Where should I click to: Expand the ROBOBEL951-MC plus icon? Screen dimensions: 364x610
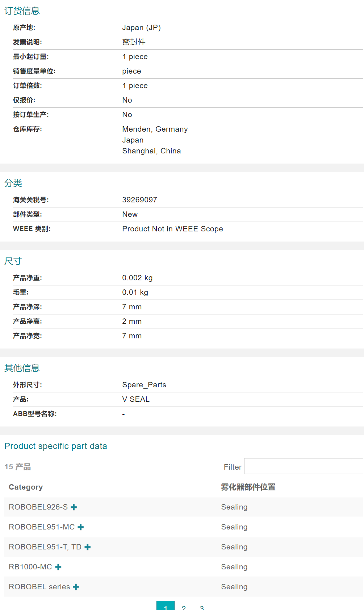click(x=81, y=527)
